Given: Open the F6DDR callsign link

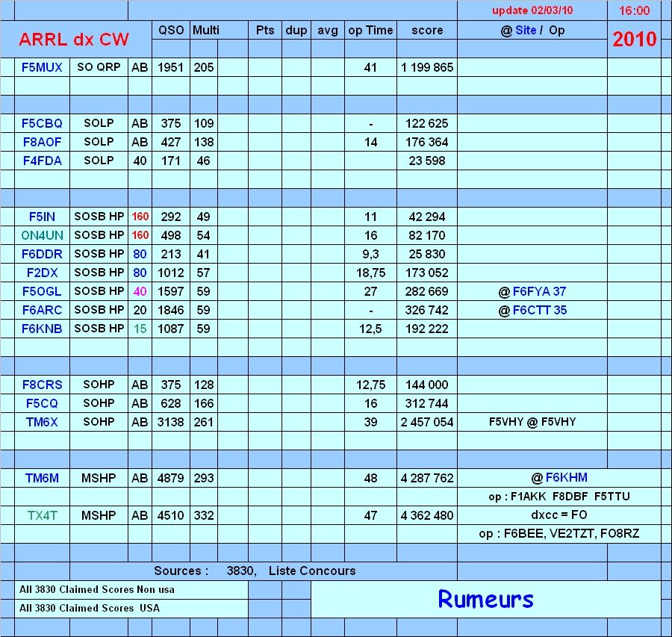Looking at the screenshot, I should pos(42,254).
